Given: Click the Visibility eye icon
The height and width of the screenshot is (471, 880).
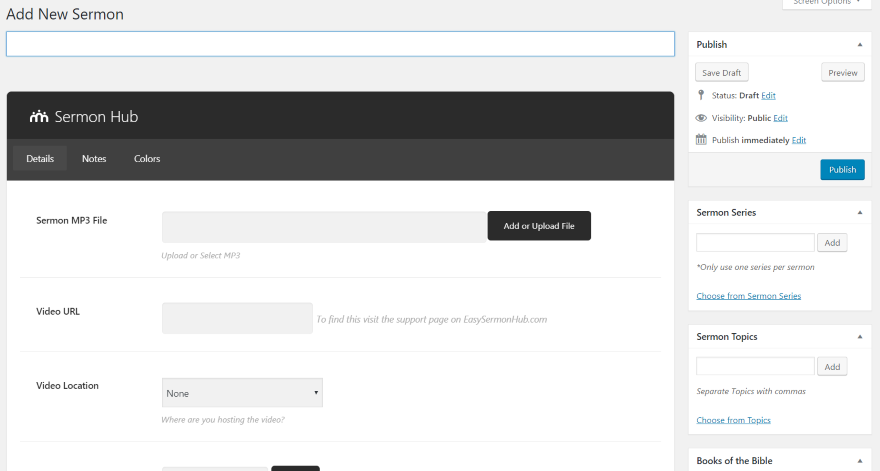Looking at the screenshot, I should tap(701, 118).
